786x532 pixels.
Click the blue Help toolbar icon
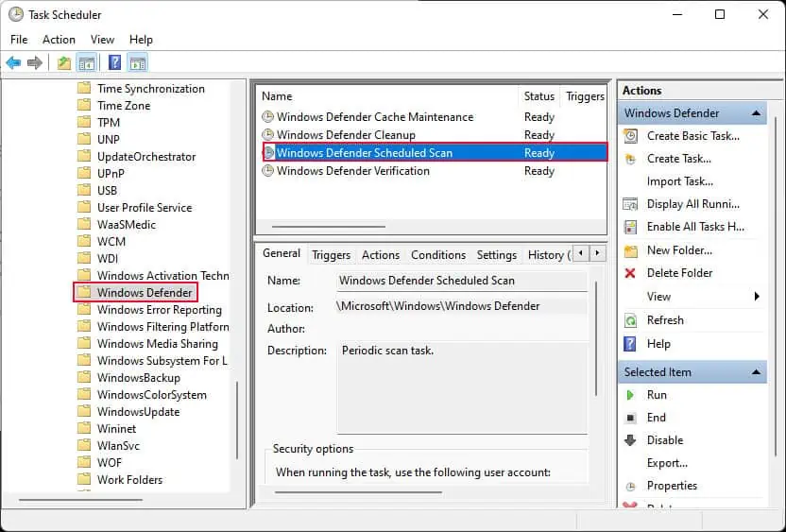pos(115,62)
